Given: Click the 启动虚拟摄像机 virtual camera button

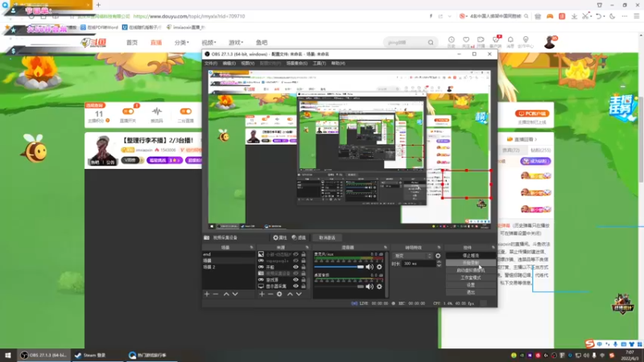Looking at the screenshot, I should point(471,270).
